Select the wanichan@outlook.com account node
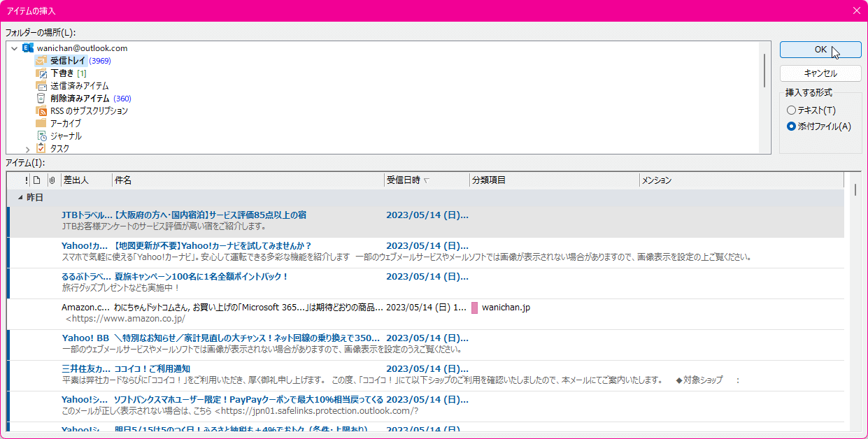868x439 pixels. (82, 48)
